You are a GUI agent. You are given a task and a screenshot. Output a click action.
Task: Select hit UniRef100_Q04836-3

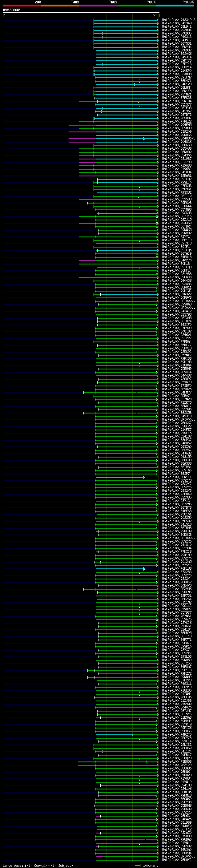point(179,139)
